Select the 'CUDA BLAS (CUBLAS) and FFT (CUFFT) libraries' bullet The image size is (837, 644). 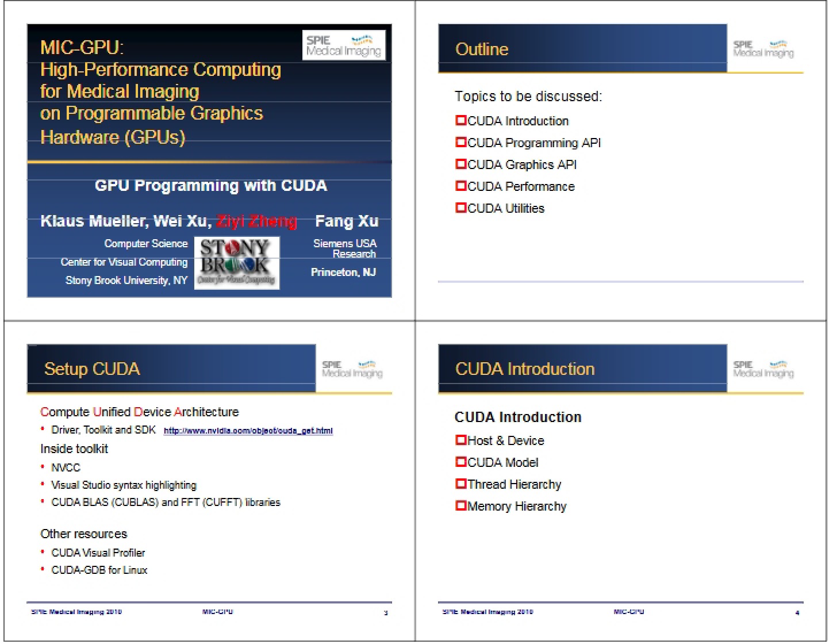166,502
